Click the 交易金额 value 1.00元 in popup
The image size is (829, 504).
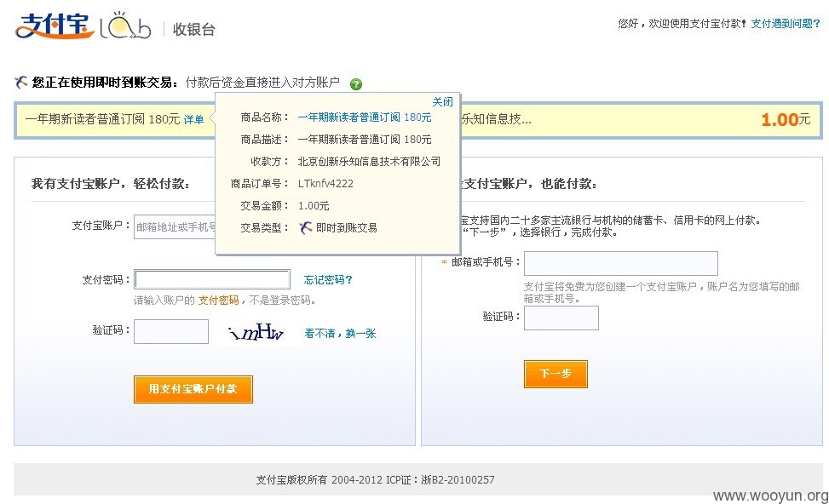[x=314, y=206]
